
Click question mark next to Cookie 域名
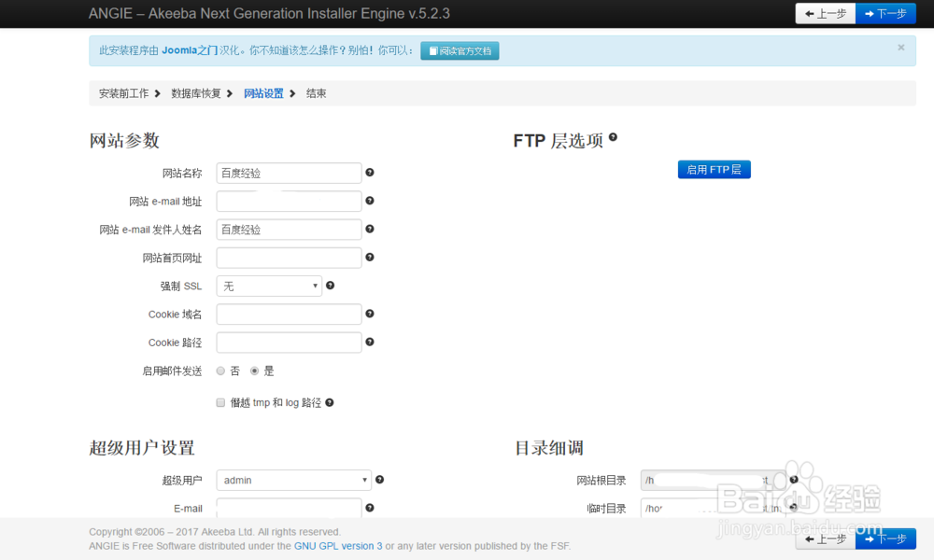click(x=369, y=314)
